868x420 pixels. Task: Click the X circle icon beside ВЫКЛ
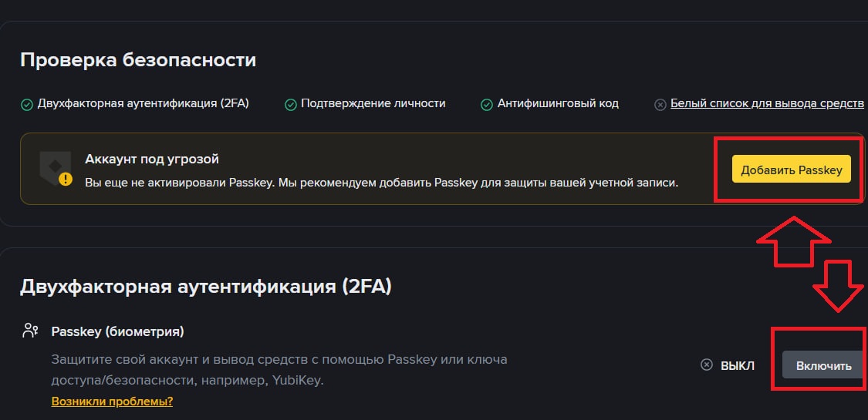coord(706,365)
